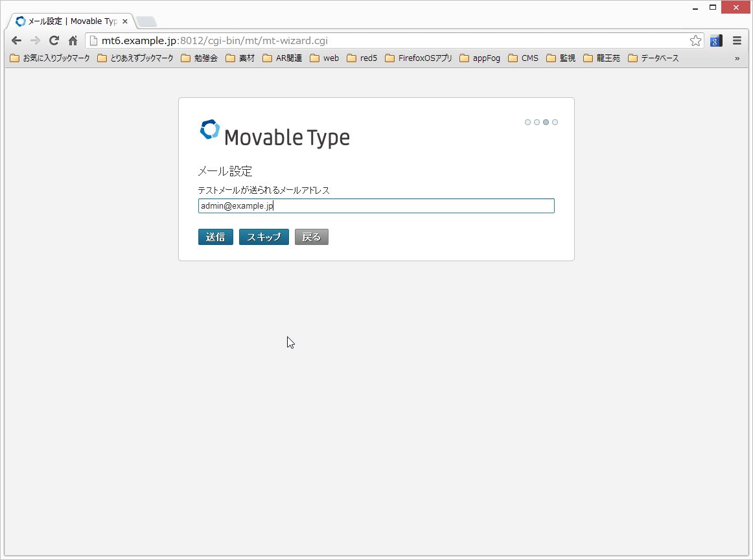Image resolution: width=753 pixels, height=560 pixels.
Task: Close the メール設定 tab
Action: click(125, 21)
